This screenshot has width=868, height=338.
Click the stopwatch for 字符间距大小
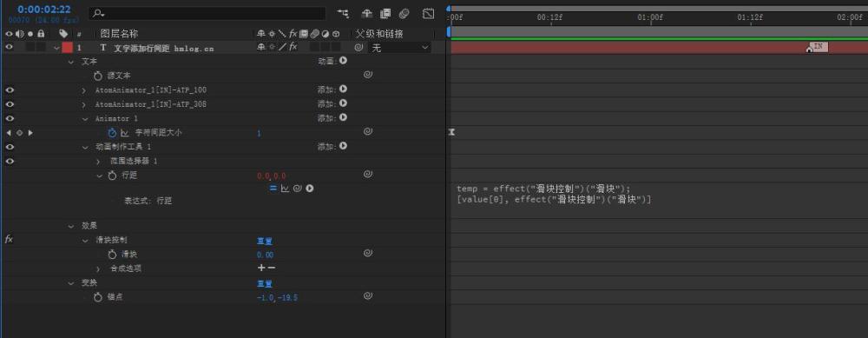point(112,132)
